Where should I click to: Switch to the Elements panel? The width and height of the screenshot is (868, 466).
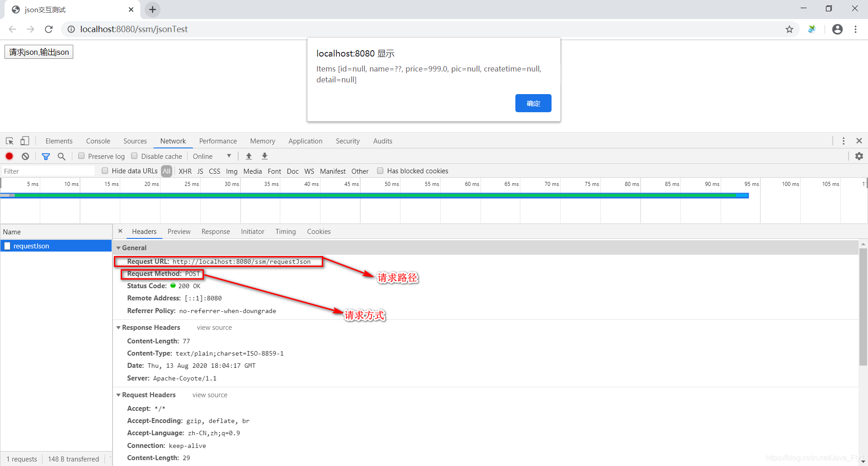59,141
